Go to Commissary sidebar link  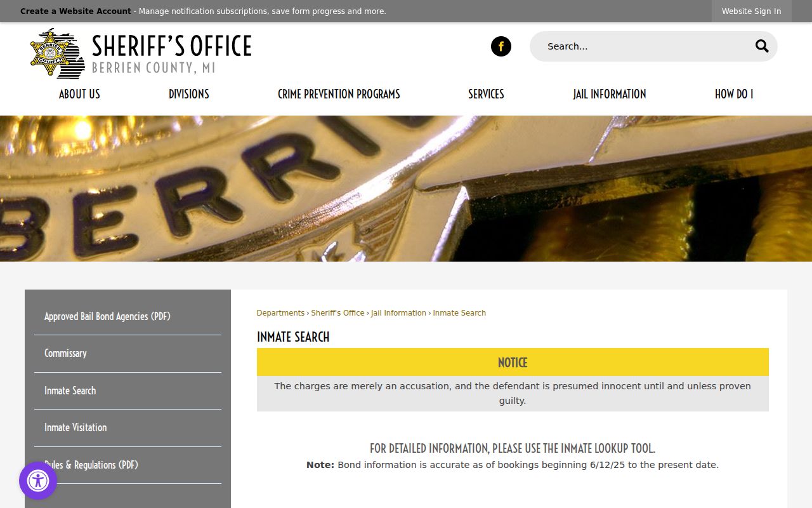coord(65,353)
